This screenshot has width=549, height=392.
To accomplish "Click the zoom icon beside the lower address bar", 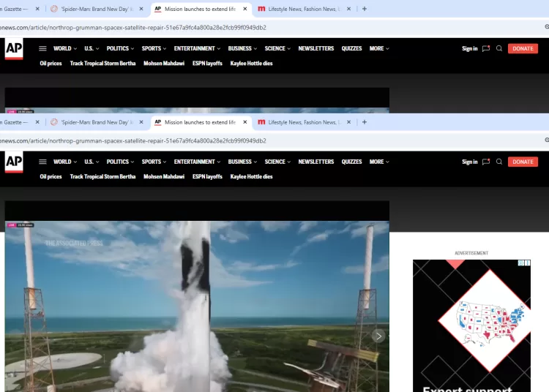I will coord(547,140).
